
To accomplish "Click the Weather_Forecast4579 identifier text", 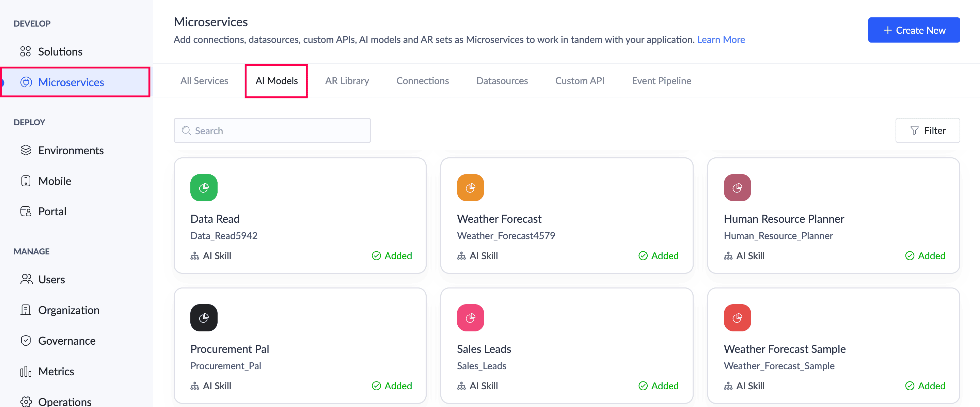I will [506, 236].
